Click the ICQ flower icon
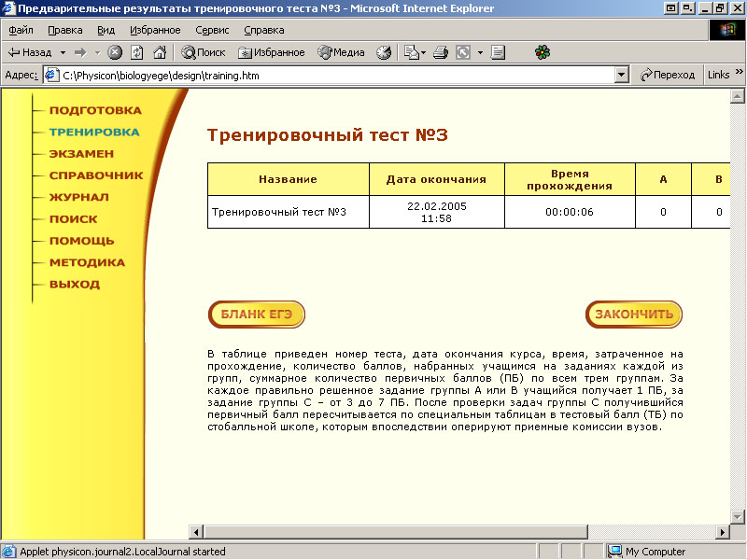 point(543,52)
